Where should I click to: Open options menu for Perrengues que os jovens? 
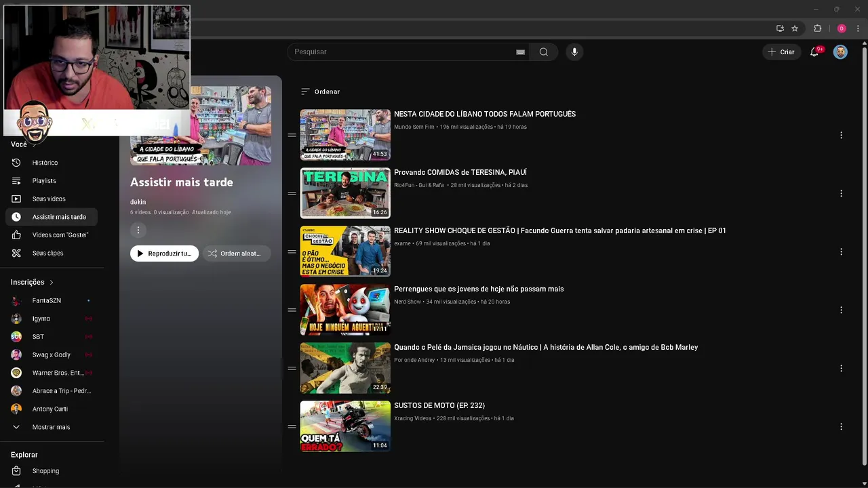coord(841,310)
